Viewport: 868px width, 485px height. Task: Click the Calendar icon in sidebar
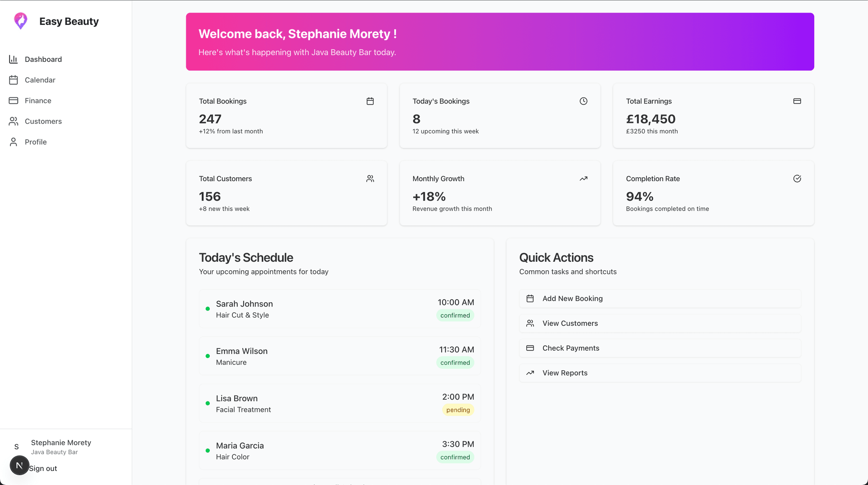point(14,80)
